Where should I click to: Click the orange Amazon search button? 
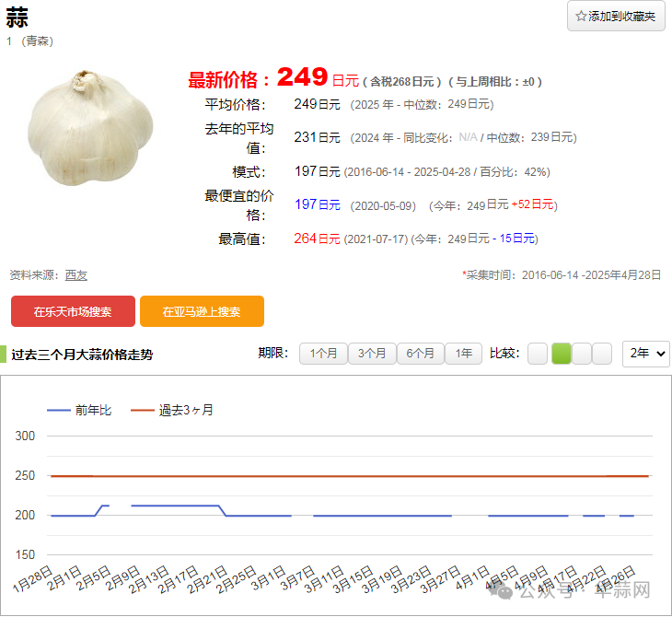tap(202, 311)
